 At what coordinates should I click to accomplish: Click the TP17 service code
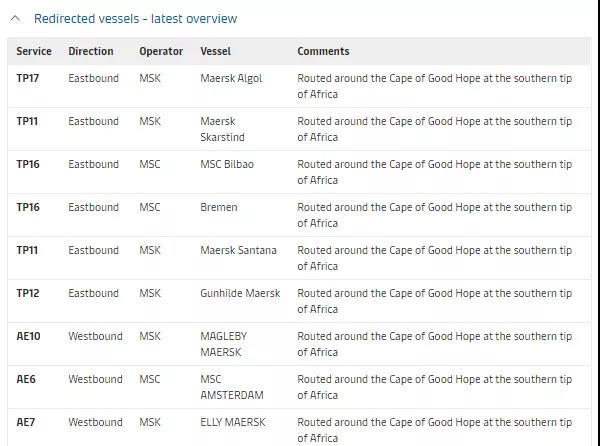tap(28, 78)
